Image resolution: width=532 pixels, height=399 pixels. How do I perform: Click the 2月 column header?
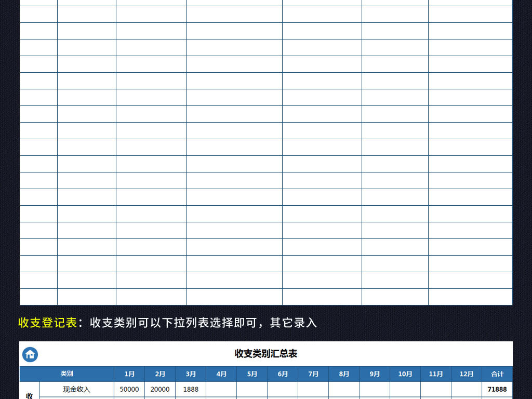pyautogui.click(x=160, y=374)
